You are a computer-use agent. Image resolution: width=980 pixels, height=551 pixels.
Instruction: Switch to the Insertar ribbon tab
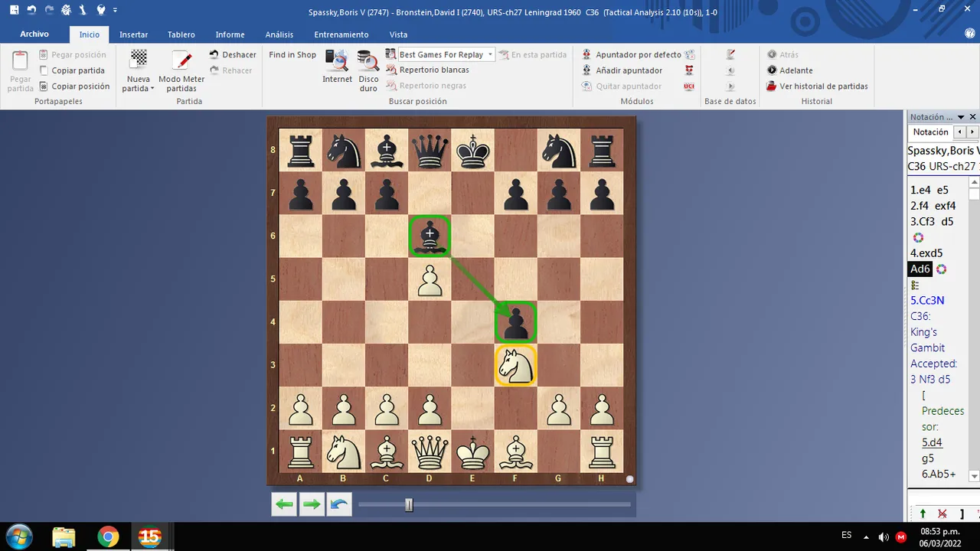[133, 34]
